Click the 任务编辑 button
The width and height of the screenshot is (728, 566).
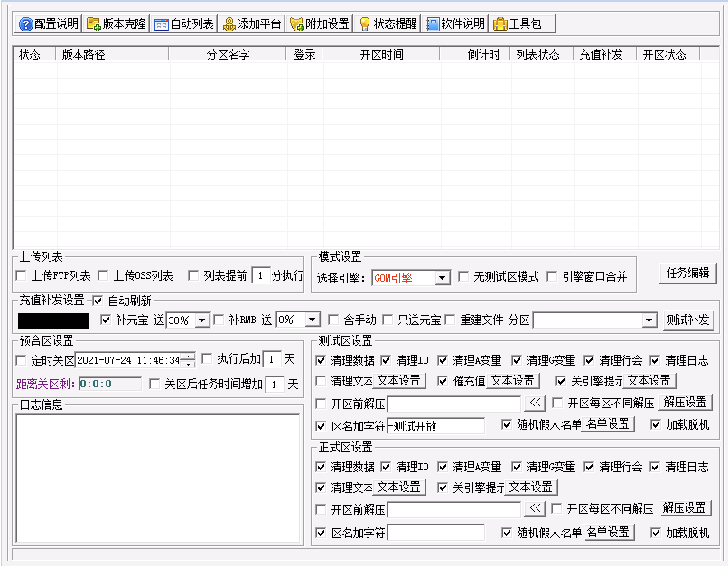(688, 274)
